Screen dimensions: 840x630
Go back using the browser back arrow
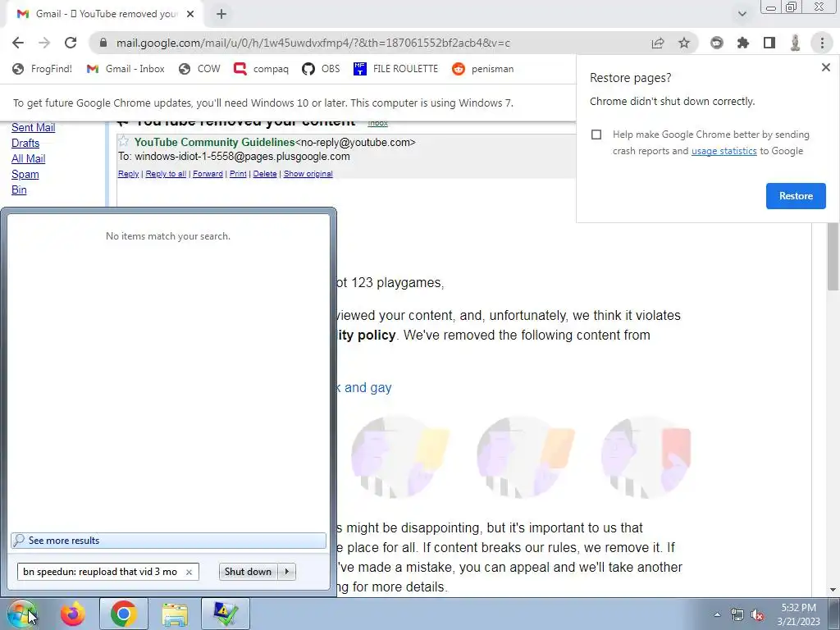tap(18, 43)
